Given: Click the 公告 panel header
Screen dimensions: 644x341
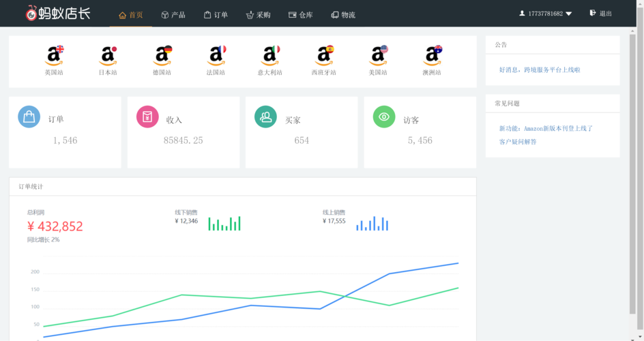Looking at the screenshot, I should [553, 45].
